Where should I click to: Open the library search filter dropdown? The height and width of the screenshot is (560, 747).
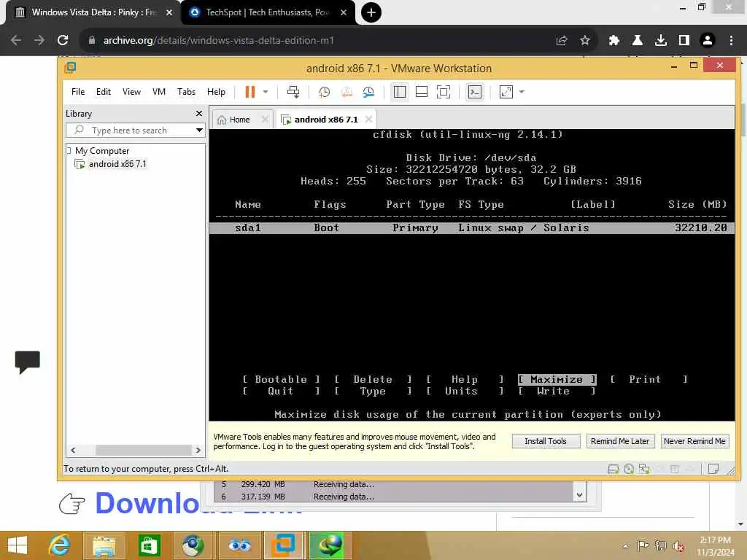pos(199,130)
